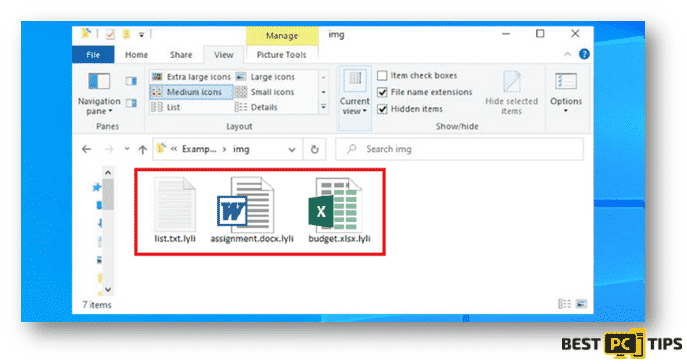This screenshot has width=687, height=364.
Task: Maximize the img Explorer window
Action: click(x=540, y=34)
